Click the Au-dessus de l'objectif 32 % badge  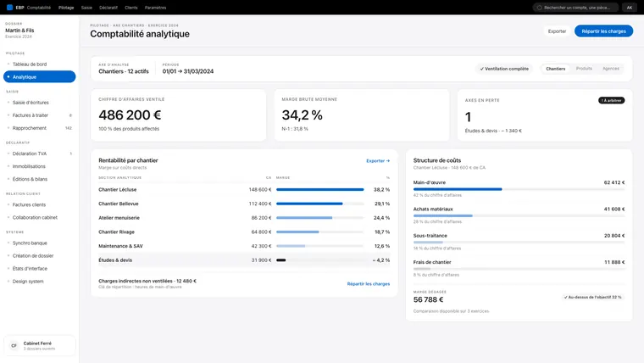coord(592,297)
